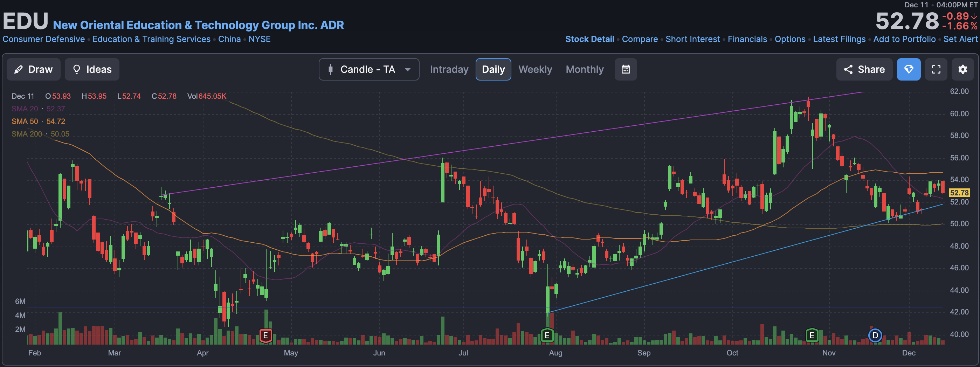Viewport: 980px width, 367px height.
Task: Open the Compare link
Action: [x=640, y=39]
